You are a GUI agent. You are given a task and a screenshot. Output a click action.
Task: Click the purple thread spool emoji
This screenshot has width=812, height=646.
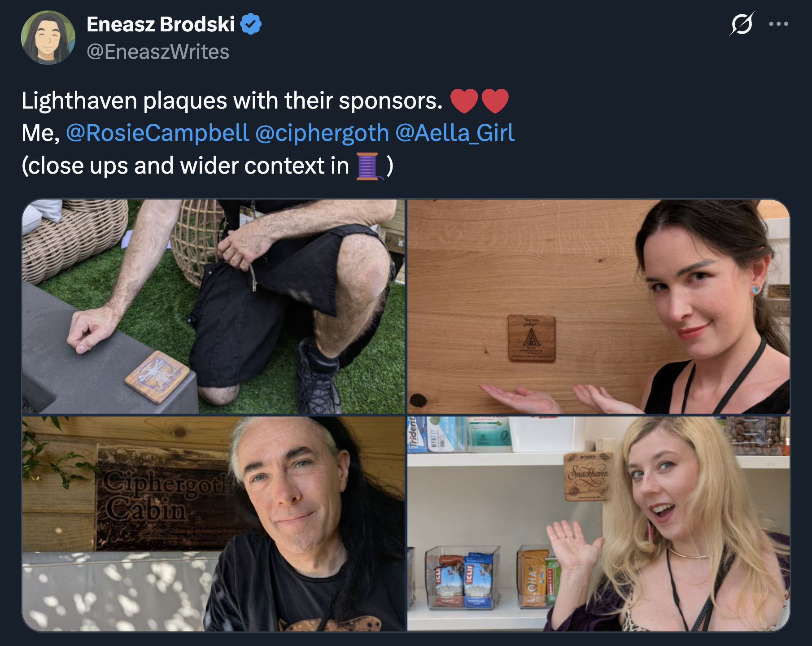369,166
